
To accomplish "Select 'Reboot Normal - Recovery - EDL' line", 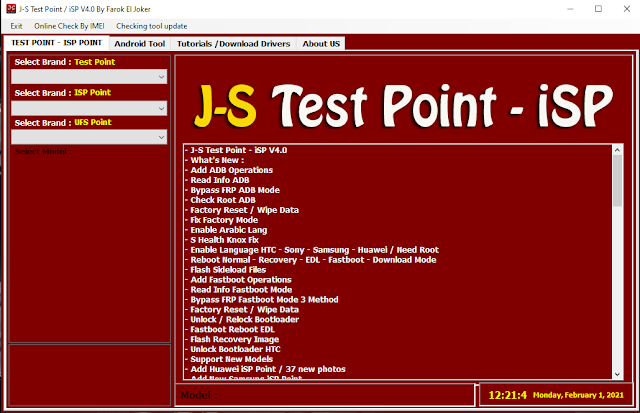I will point(313,260).
